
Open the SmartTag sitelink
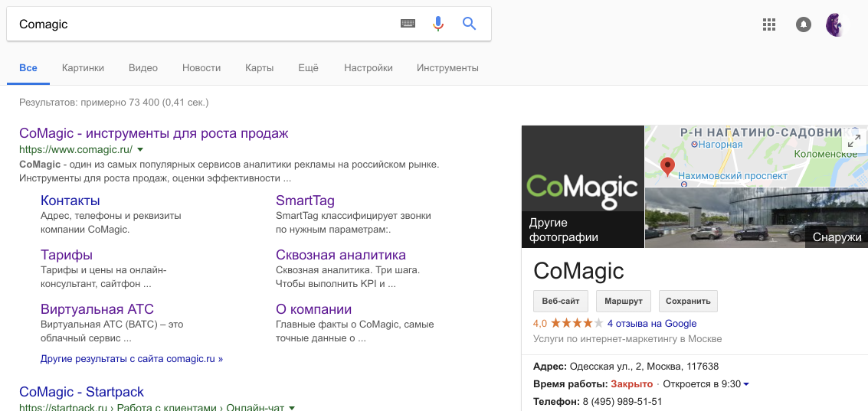tap(305, 201)
